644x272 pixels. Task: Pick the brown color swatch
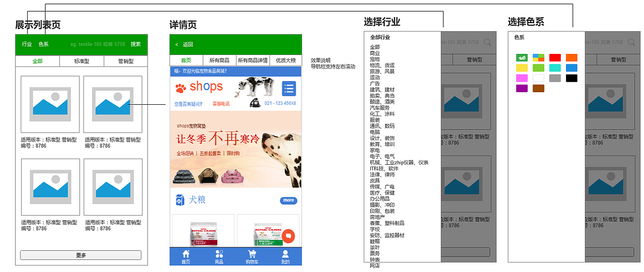tap(538, 89)
